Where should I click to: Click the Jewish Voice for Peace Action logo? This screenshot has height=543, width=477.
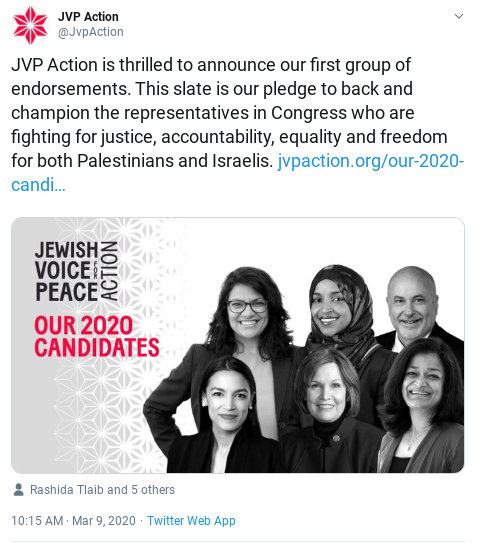pos(76,271)
